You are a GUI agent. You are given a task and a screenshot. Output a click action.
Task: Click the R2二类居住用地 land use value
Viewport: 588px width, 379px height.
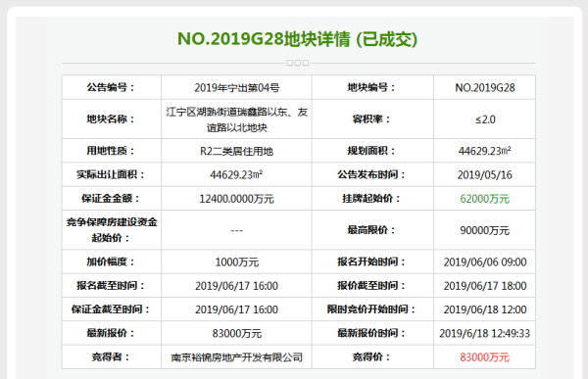tap(236, 151)
